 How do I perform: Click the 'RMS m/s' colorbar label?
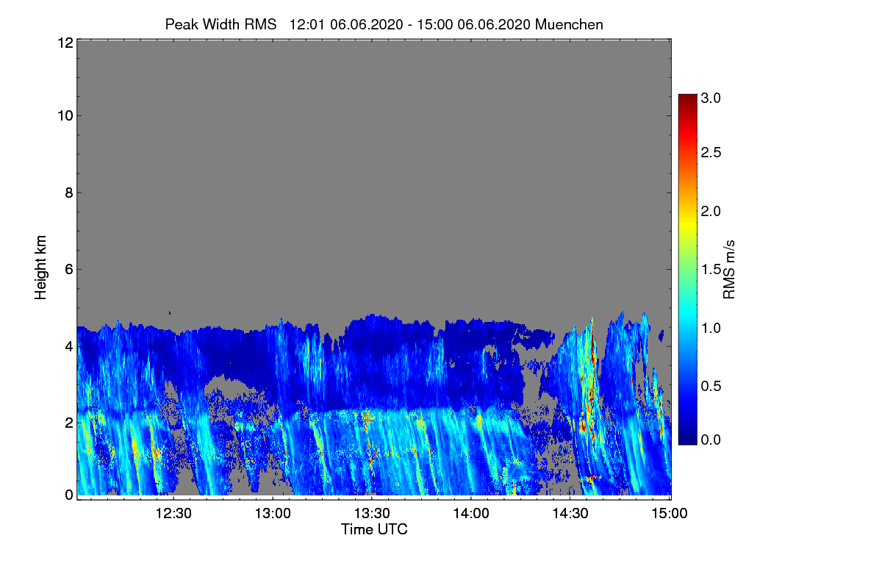tap(729, 269)
